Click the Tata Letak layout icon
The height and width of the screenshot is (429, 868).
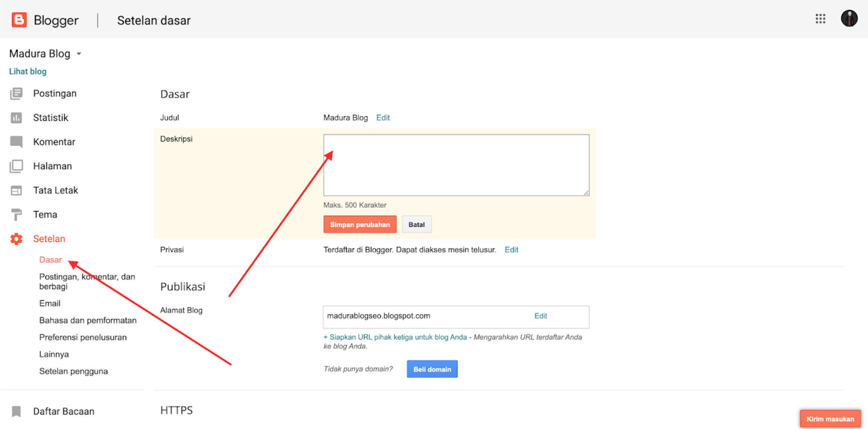(16, 191)
